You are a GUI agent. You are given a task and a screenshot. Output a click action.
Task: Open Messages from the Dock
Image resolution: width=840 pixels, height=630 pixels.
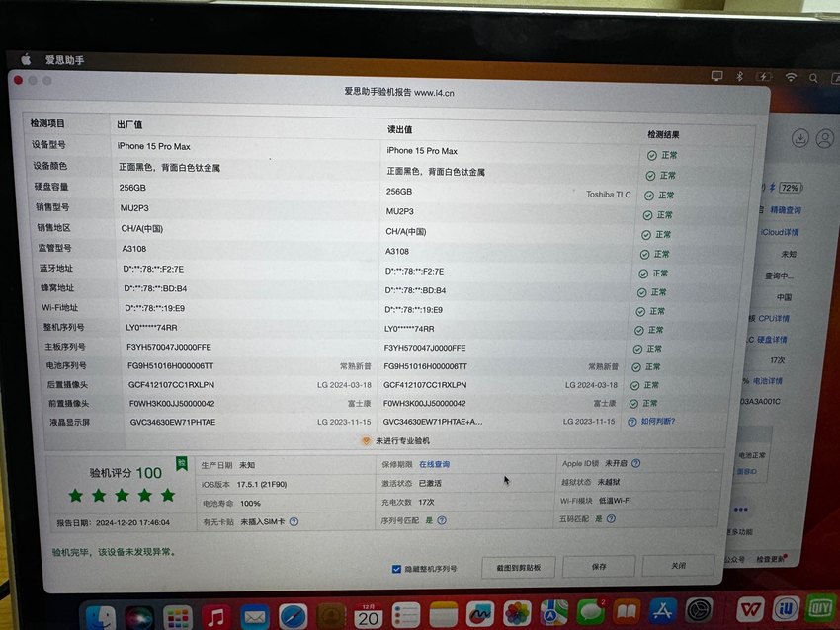point(590,612)
